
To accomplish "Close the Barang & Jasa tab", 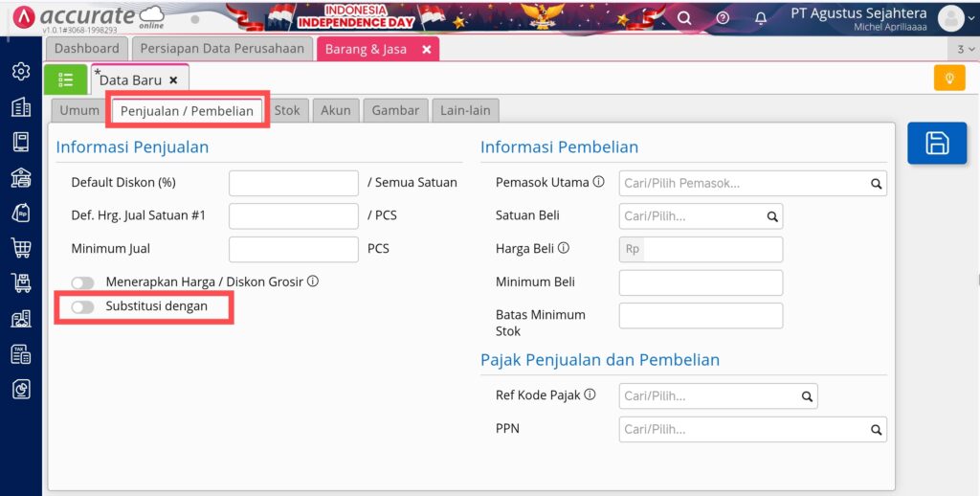I will 427,49.
